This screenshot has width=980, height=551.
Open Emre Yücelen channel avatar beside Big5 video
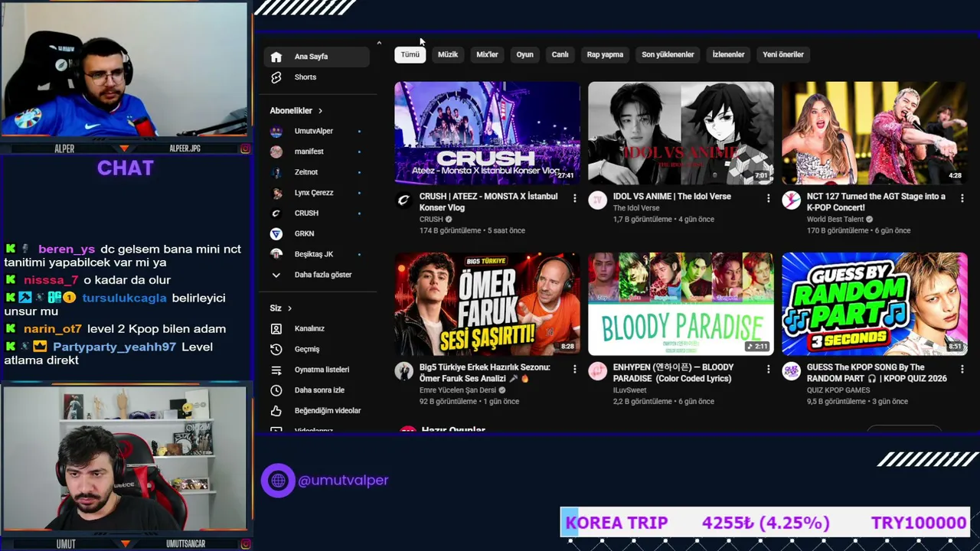tap(403, 371)
